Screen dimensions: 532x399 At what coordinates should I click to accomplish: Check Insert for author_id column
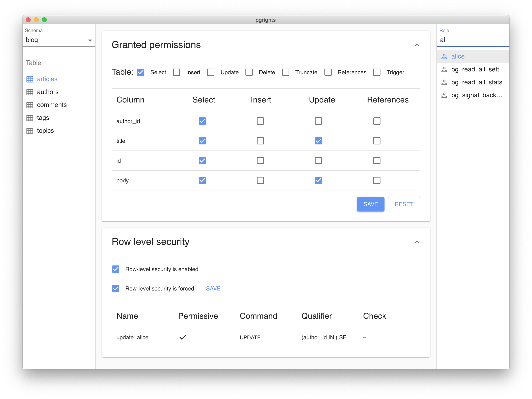click(x=260, y=121)
